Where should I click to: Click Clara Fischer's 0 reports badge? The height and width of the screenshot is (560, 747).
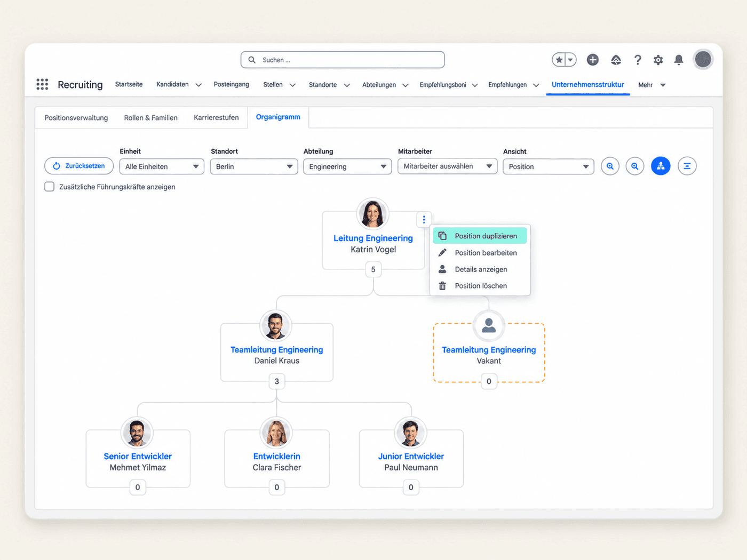(x=276, y=487)
